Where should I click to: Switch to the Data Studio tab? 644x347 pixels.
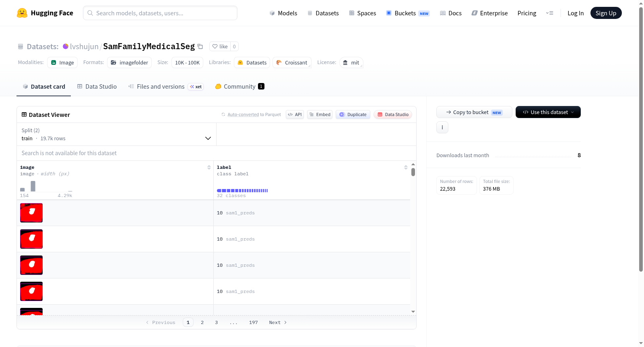(x=97, y=87)
